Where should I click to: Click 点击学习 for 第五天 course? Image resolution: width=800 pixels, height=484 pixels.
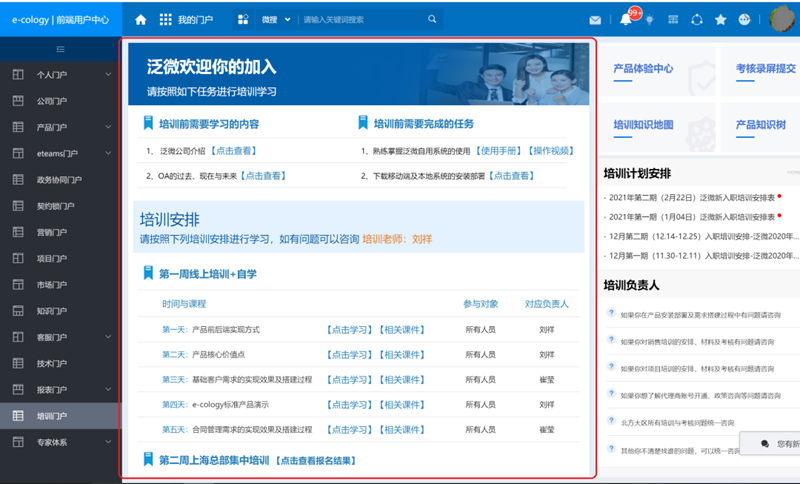tap(349, 430)
